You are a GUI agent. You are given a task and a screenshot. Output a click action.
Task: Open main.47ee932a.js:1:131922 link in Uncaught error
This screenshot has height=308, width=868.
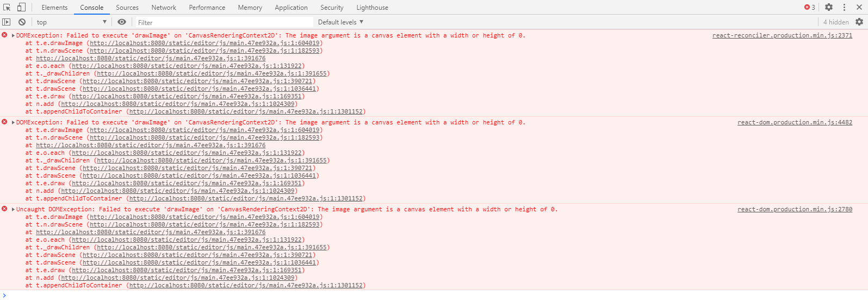[187, 240]
